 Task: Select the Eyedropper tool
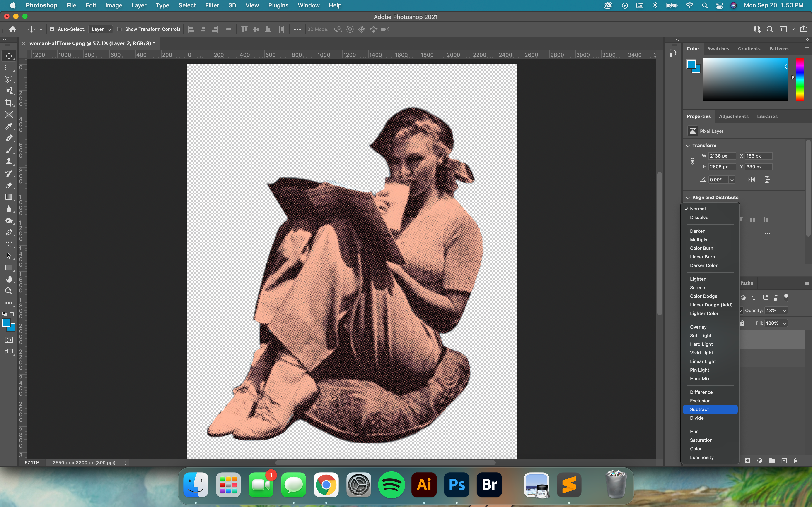[x=9, y=127]
